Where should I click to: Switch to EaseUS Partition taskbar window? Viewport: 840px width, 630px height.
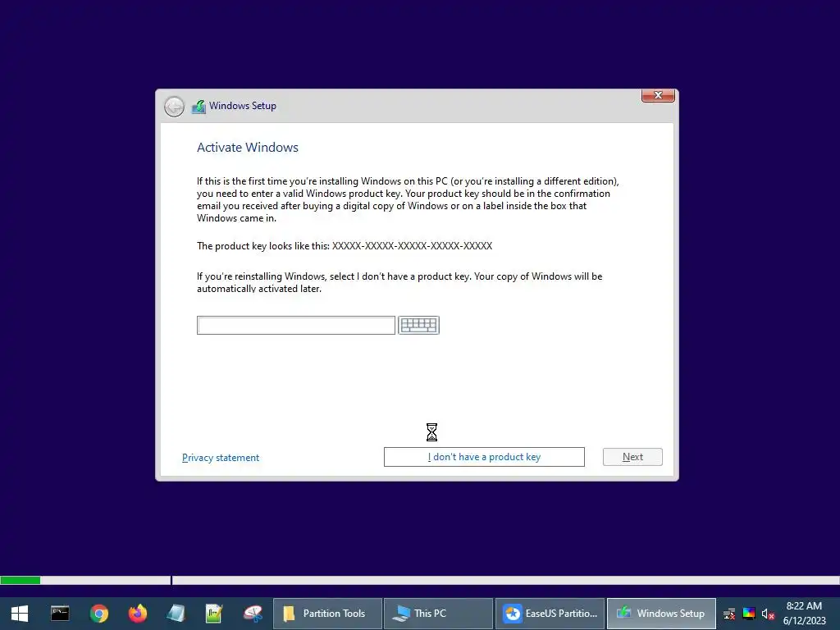point(550,614)
